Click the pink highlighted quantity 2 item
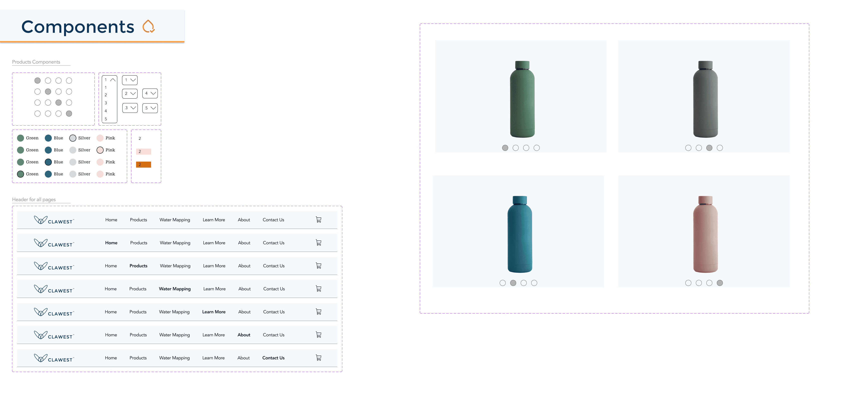This screenshot has height=394, width=868. [x=144, y=152]
